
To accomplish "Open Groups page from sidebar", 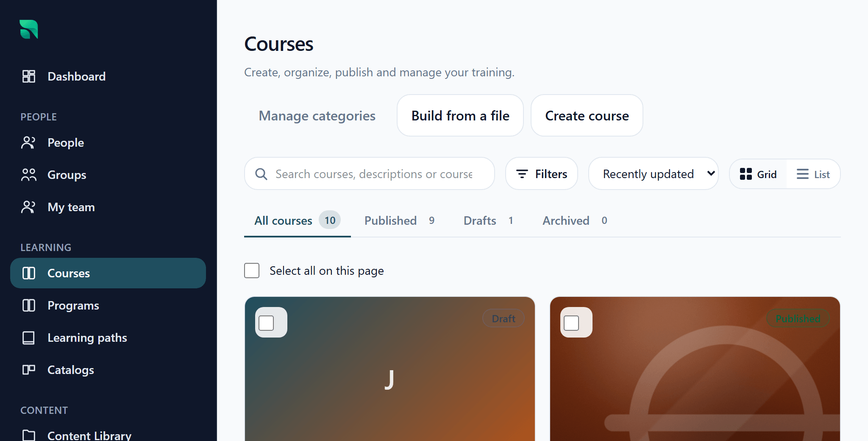I will tap(108, 175).
